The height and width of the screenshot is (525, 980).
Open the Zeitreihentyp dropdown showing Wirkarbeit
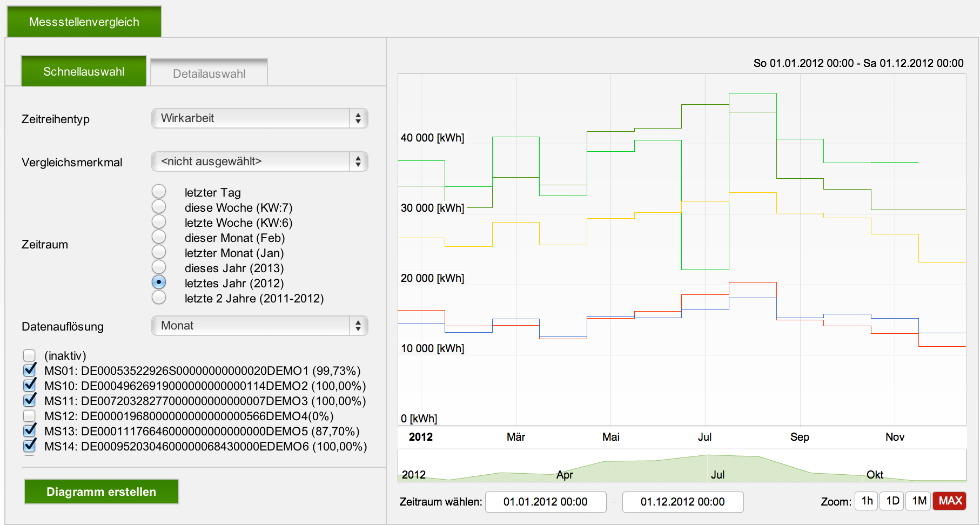coord(259,118)
